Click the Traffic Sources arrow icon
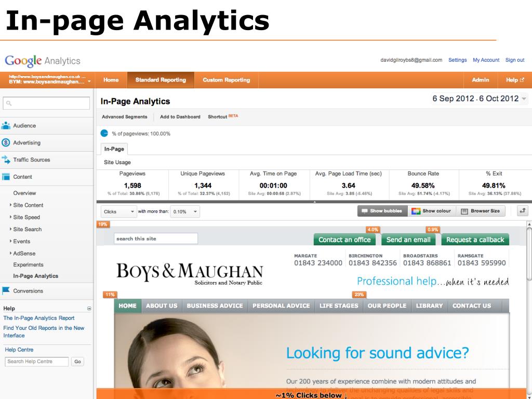 [6, 159]
